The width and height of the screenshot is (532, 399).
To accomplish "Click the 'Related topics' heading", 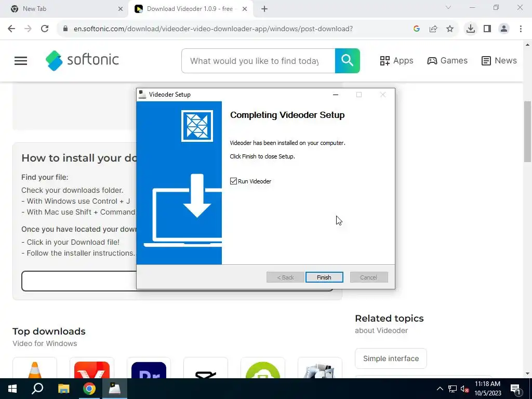I will coord(389,318).
